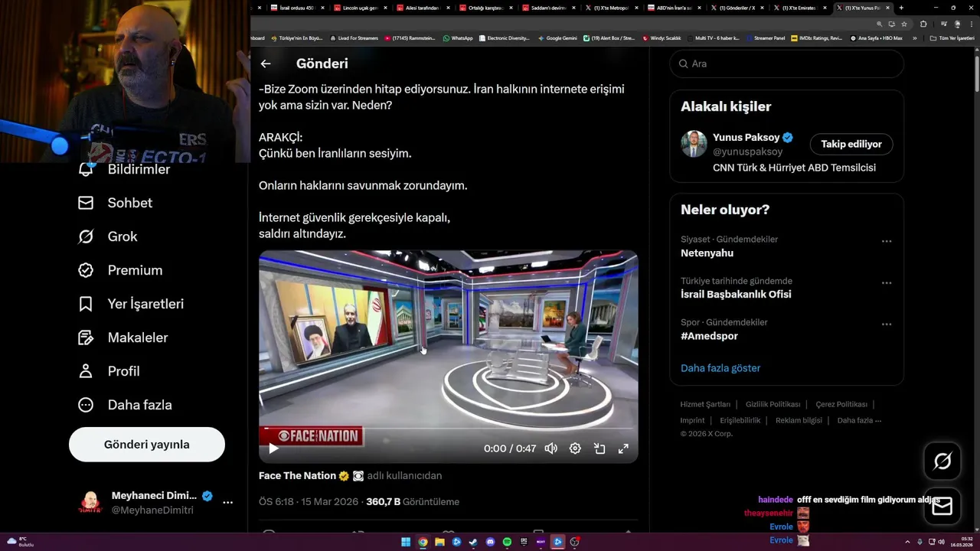Open Sohbet messages in the sidebar
Screen dimensions: 980x551
pos(116,203)
